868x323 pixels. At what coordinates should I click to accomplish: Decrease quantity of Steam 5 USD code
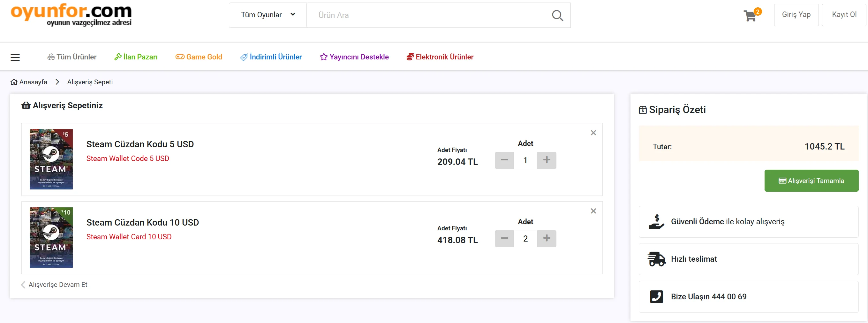[x=504, y=160]
